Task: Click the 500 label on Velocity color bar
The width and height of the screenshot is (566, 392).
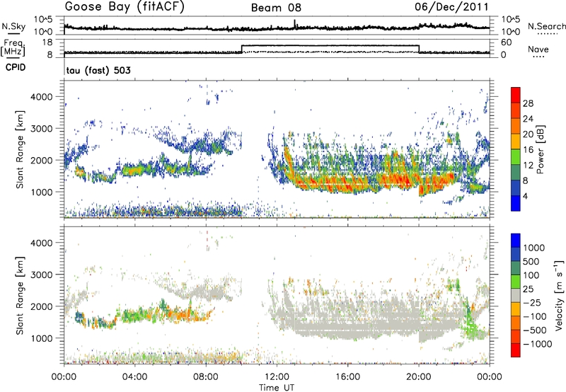Action: (531, 261)
